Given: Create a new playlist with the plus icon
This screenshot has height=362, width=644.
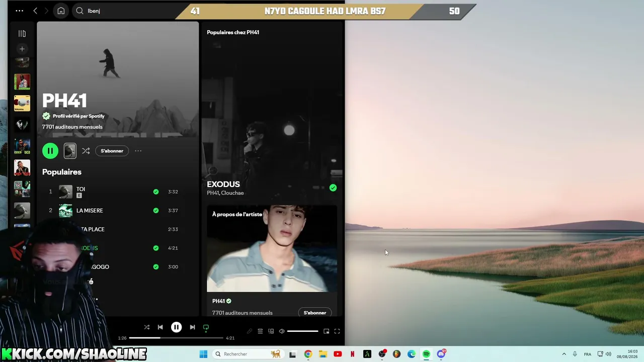Looking at the screenshot, I should click(22, 49).
